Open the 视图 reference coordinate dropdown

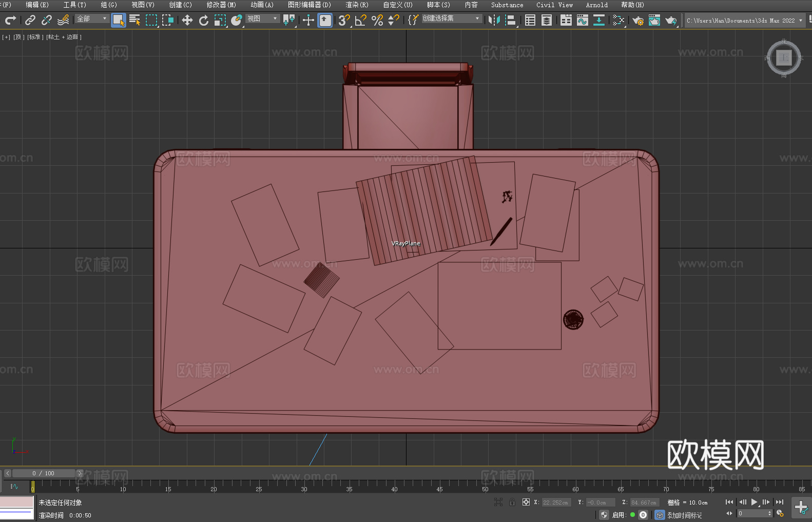point(262,18)
